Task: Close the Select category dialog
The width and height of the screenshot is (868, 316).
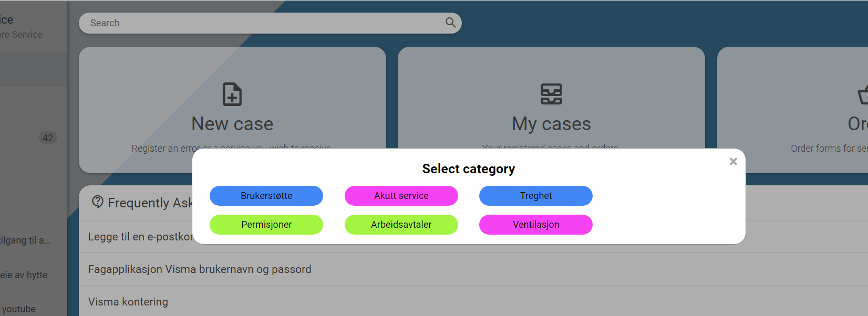Action: pos(733,162)
